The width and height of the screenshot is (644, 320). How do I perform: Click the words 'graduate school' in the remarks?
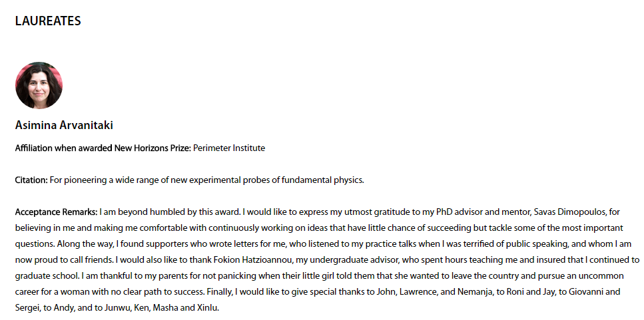(44, 275)
